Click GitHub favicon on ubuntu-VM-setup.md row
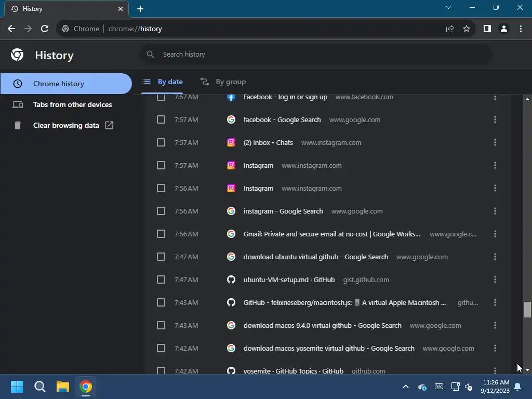This screenshot has width=532, height=399. pyautogui.click(x=231, y=280)
